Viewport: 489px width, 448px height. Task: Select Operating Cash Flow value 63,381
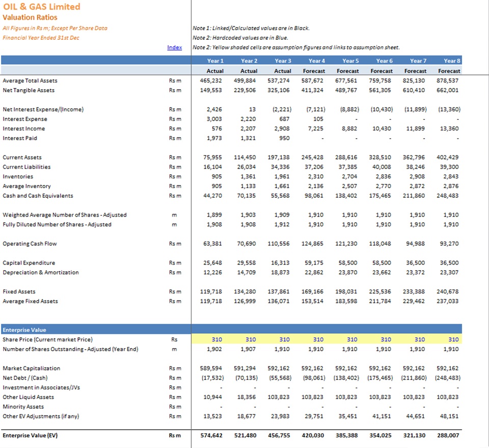tap(212, 244)
